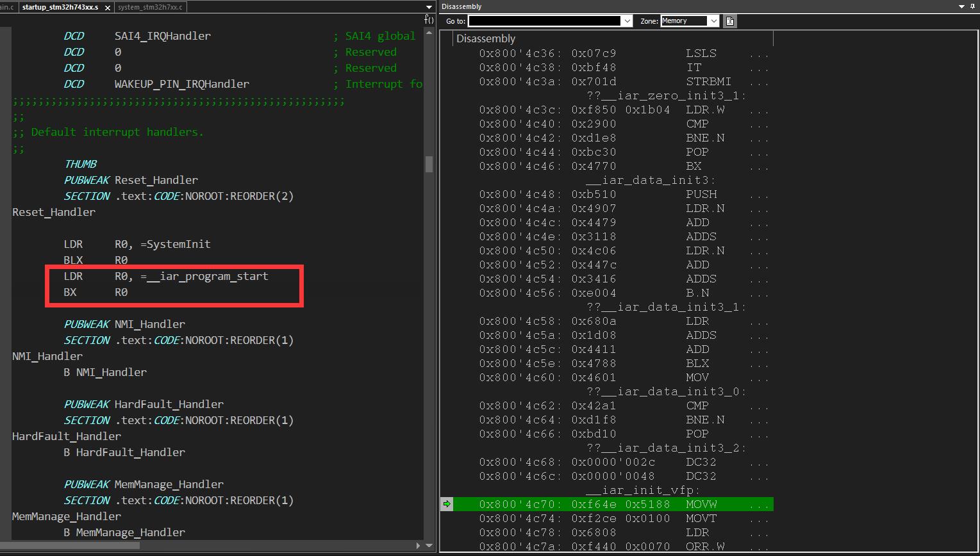Click the B MemManage_Handler instruction
Screen dimensions: 980x556
(x=124, y=532)
